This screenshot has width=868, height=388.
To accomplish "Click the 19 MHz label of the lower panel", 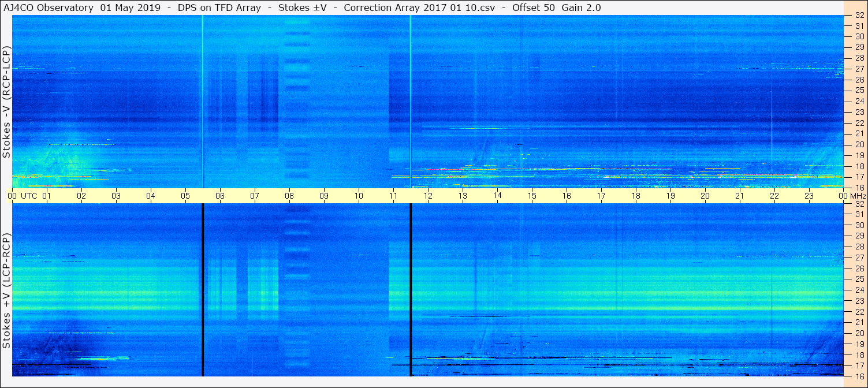I will tap(859, 344).
